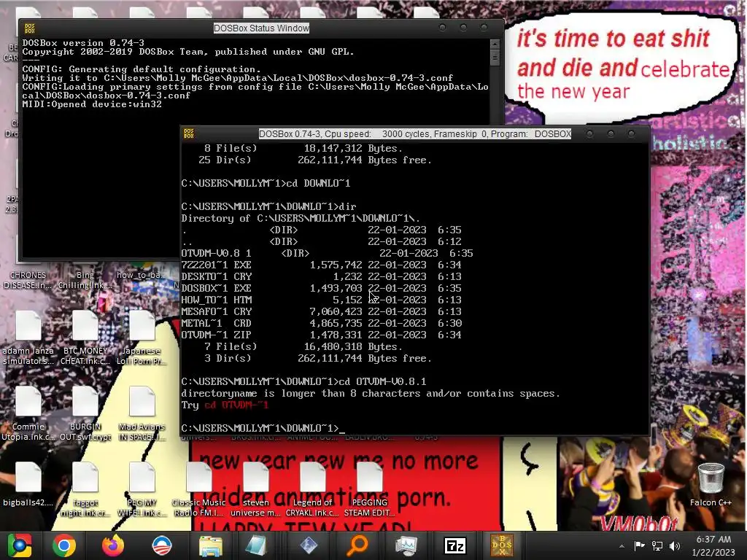Click 'DOSBox version 0.74-3' line in Status Window

(x=83, y=43)
